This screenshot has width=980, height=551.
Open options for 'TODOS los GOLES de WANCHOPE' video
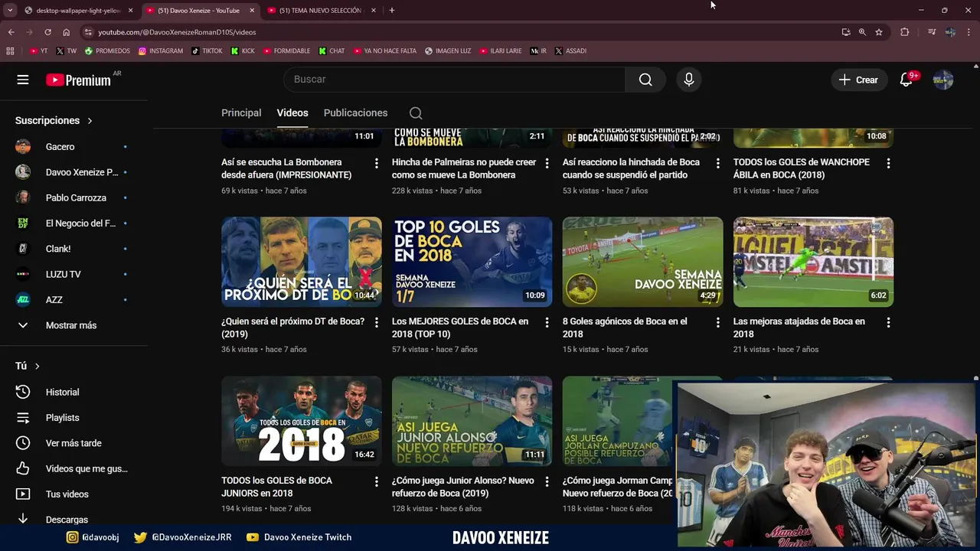(x=888, y=163)
